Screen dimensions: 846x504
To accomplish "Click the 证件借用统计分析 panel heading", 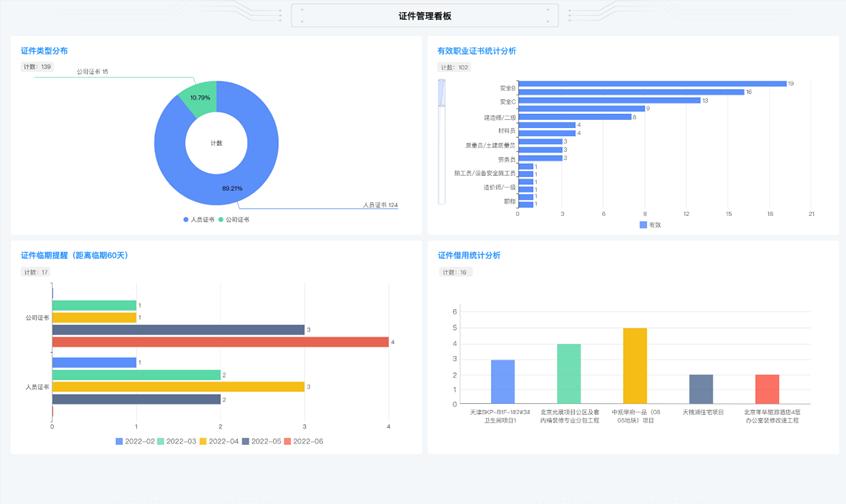I will click(x=469, y=256).
